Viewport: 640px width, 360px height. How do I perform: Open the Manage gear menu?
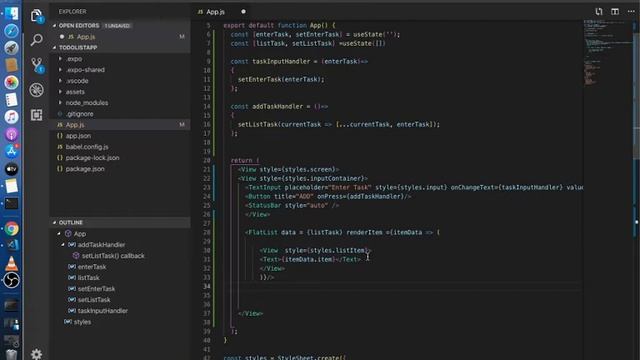coord(36,353)
